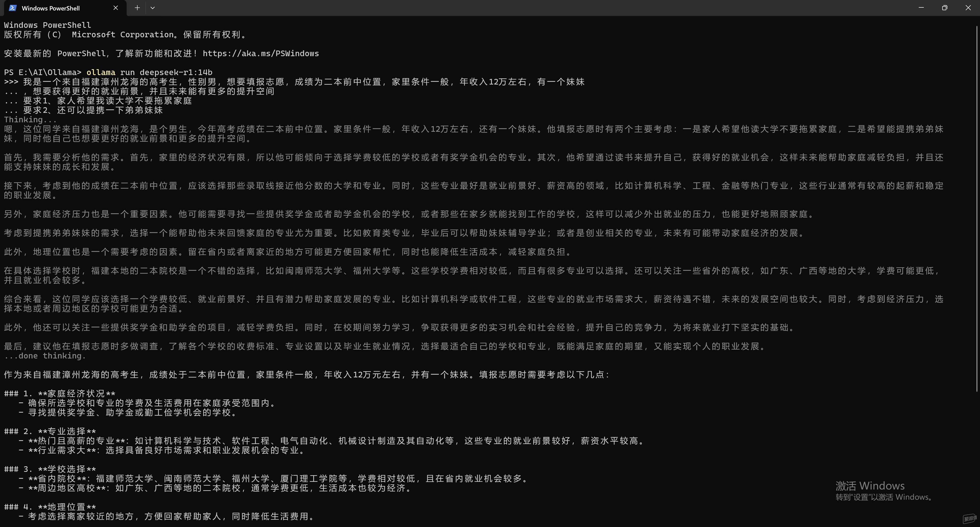
Task: Close the Windows PowerShell tab
Action: tap(116, 8)
